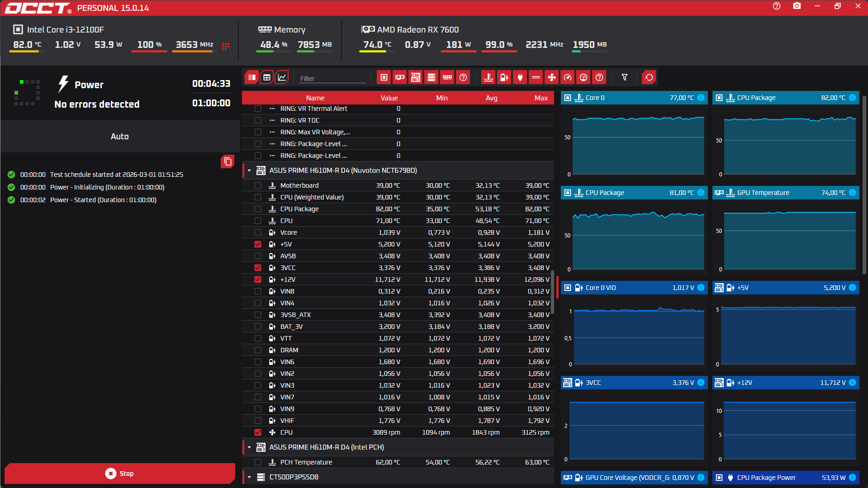Click the 'AMD Radeon RX 7600' header label
This screenshot has width=868, height=488.
418,30
